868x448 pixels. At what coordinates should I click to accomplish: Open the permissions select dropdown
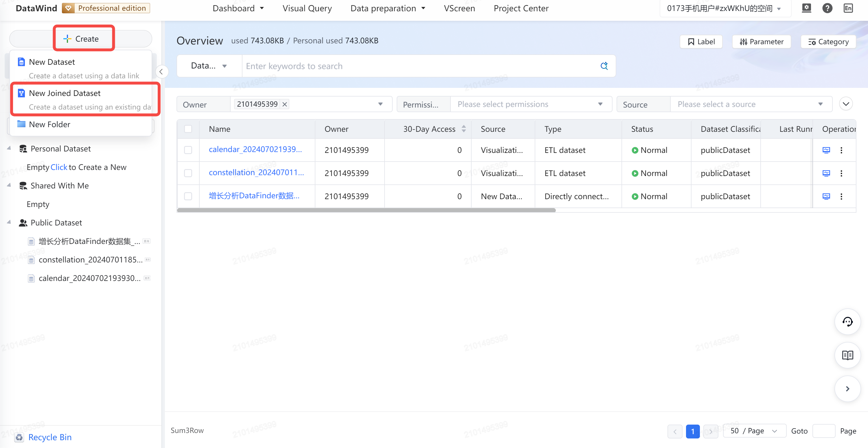point(531,104)
